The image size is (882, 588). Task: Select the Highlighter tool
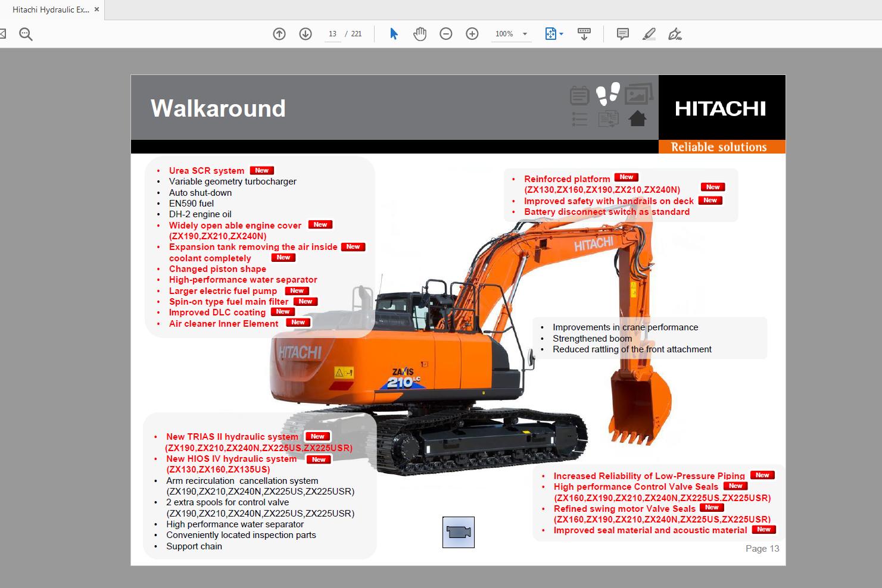649,34
